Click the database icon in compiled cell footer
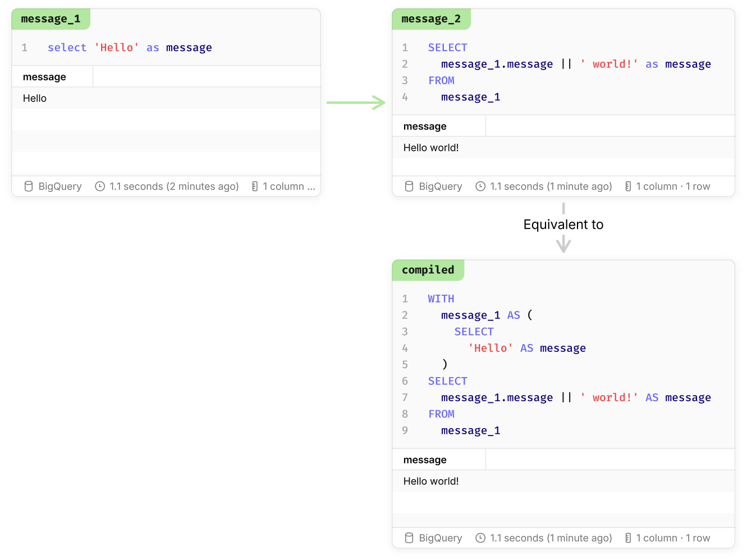Viewport: 747px width, 560px height. click(409, 538)
